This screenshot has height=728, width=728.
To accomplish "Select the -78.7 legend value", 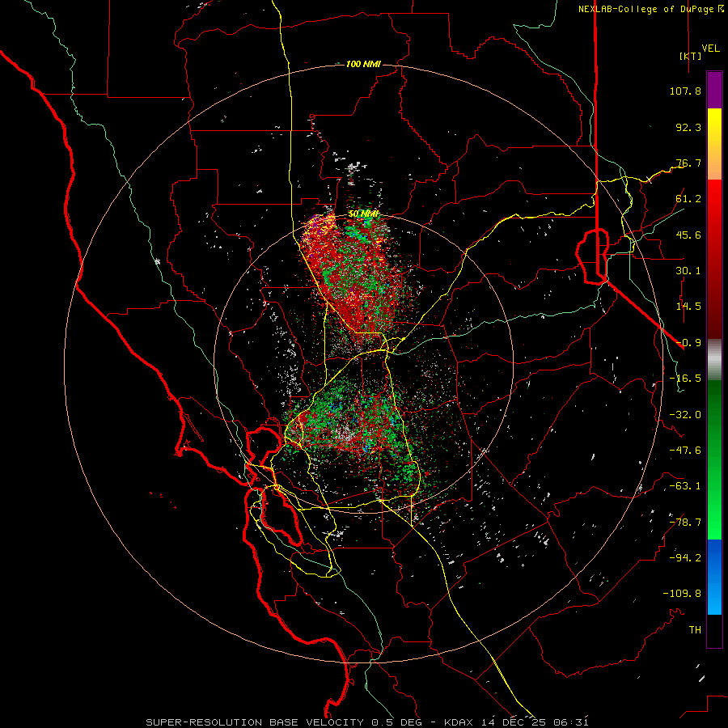I will tap(685, 523).
